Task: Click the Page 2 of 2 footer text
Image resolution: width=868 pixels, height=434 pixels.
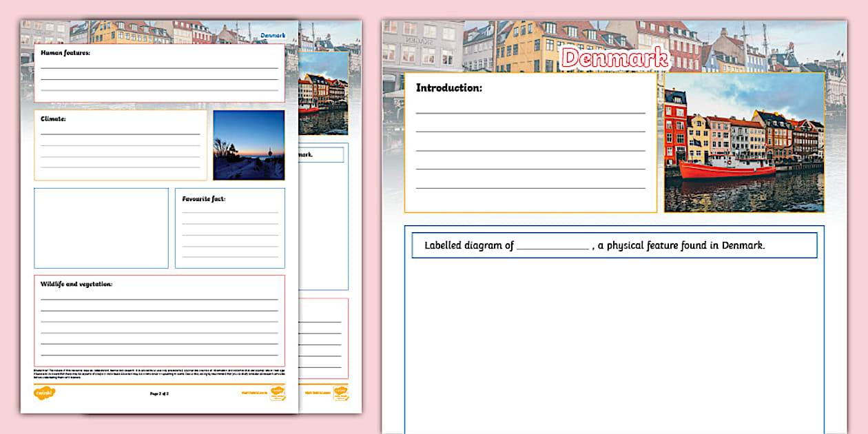Action: click(x=159, y=393)
